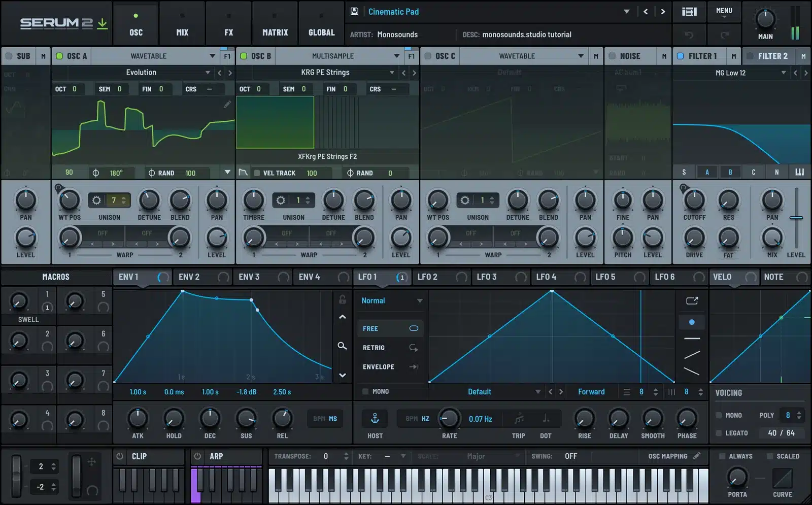The image size is (812, 505).
Task: Switch to the FX tab
Action: pyautogui.click(x=228, y=23)
